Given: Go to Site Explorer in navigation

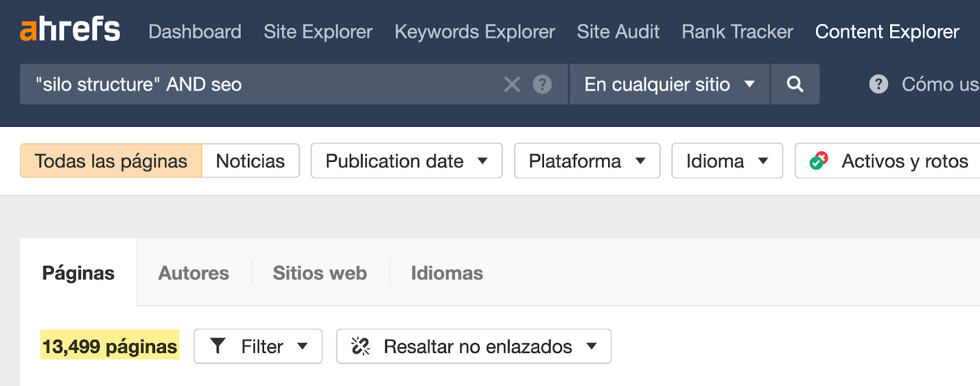Looking at the screenshot, I should pos(318,31).
